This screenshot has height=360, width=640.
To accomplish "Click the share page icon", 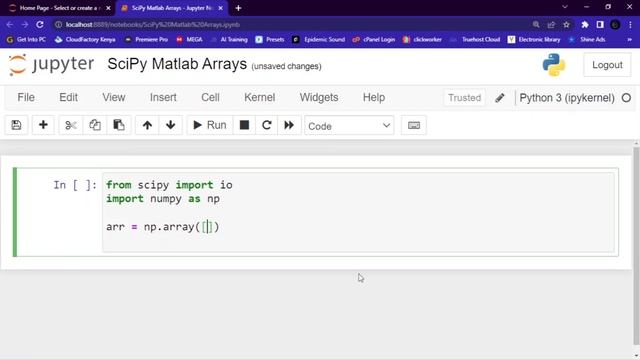I will pos(551,24).
